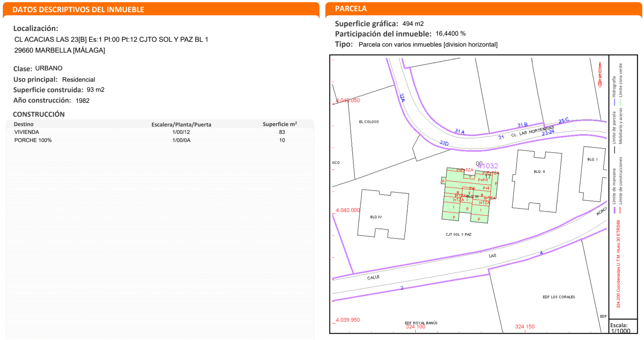The width and height of the screenshot is (644, 340).
Task: Click the EDF LOS CORALES map label
Action: (558, 297)
